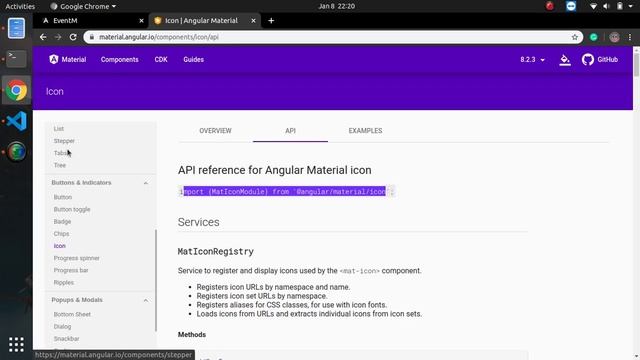The width and height of the screenshot is (640, 360).
Task: Open the EXAMPLES tab
Action: [365, 131]
